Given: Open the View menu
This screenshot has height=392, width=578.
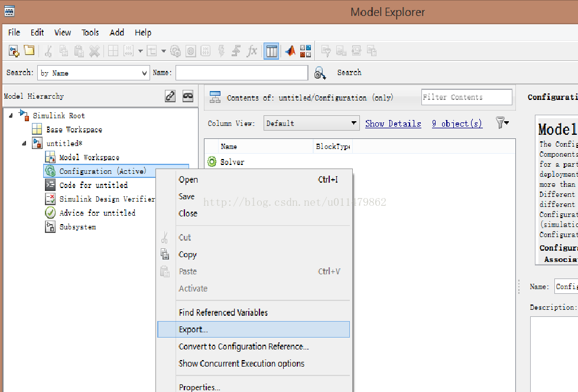Looking at the screenshot, I should [62, 33].
